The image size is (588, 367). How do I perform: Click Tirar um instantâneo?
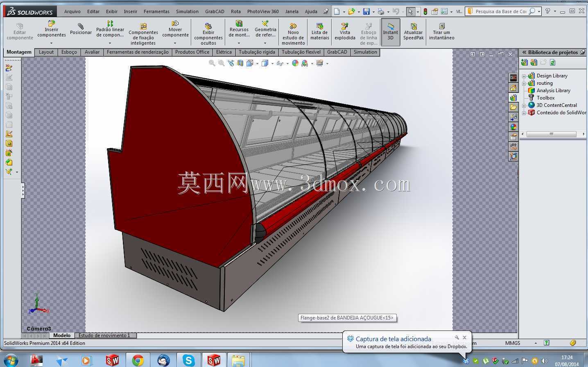point(441,32)
